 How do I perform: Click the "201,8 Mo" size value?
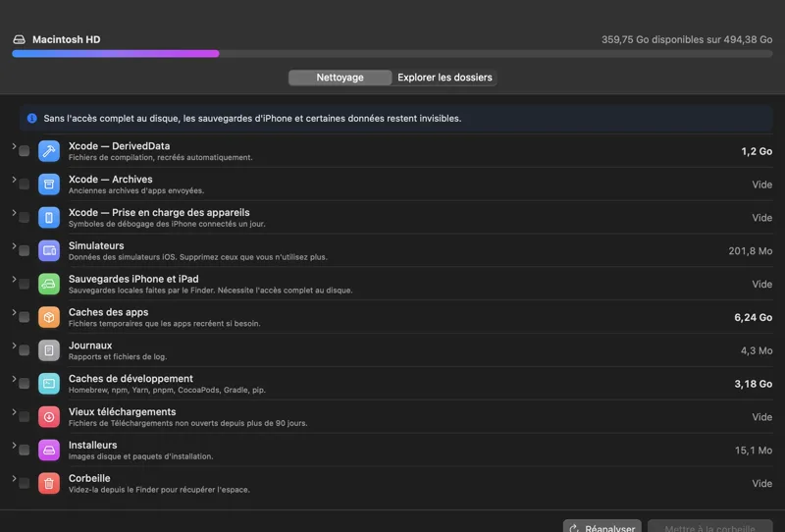click(x=750, y=251)
